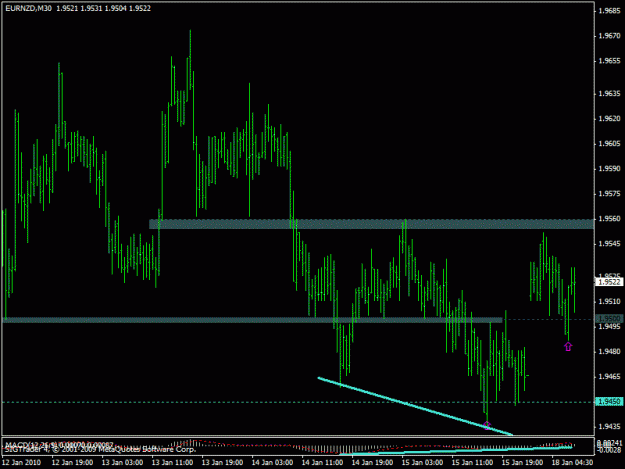Click the 1.9435 price axis label
Screen dimensions: 625x469
609,426
